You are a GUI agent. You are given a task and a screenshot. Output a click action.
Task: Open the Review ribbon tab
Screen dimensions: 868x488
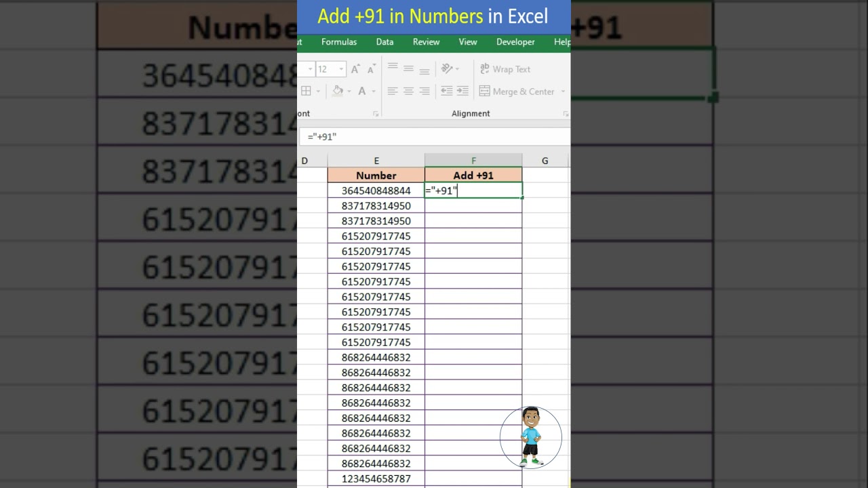[x=426, y=42]
